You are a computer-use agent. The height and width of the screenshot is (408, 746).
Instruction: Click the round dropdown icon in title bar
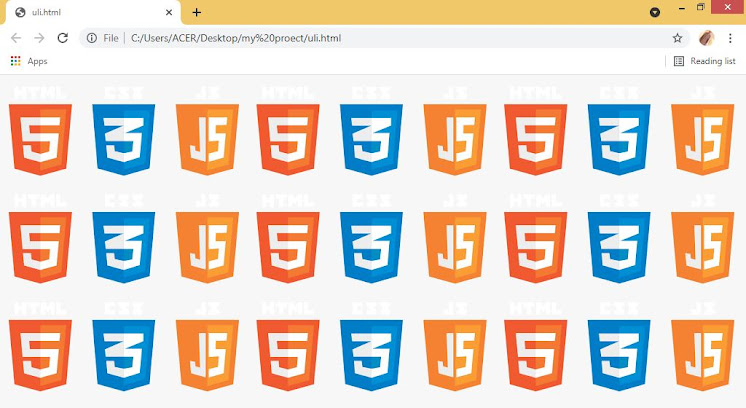coord(655,12)
